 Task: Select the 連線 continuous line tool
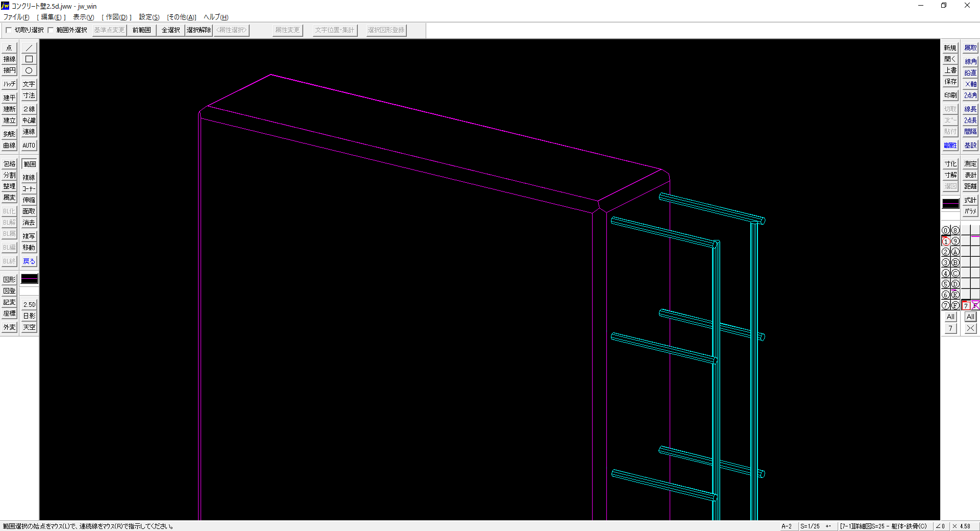pyautogui.click(x=29, y=132)
